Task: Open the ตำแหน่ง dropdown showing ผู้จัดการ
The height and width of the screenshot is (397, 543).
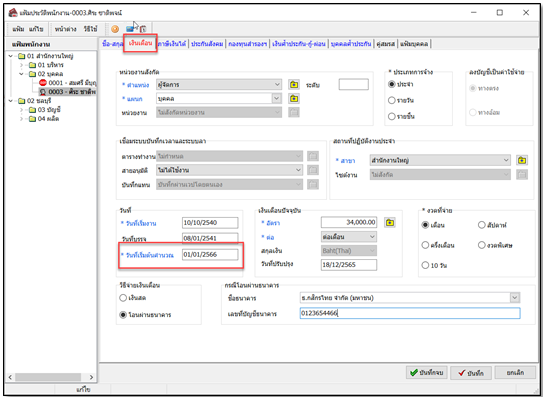Action: (219, 85)
